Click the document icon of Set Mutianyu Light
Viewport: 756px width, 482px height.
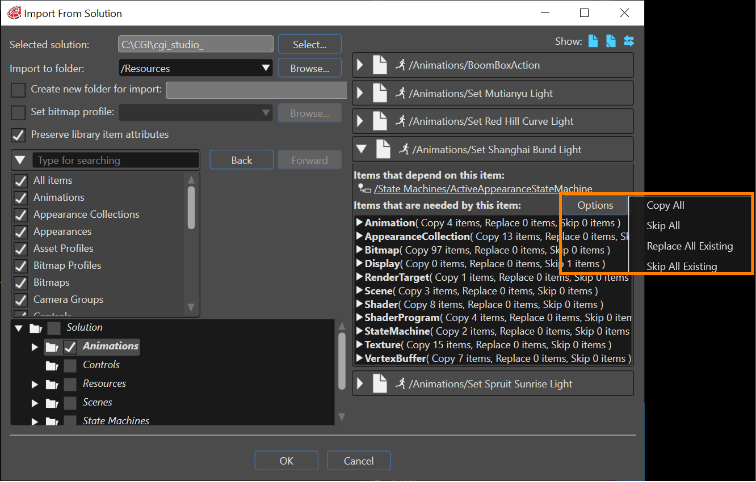coord(380,93)
